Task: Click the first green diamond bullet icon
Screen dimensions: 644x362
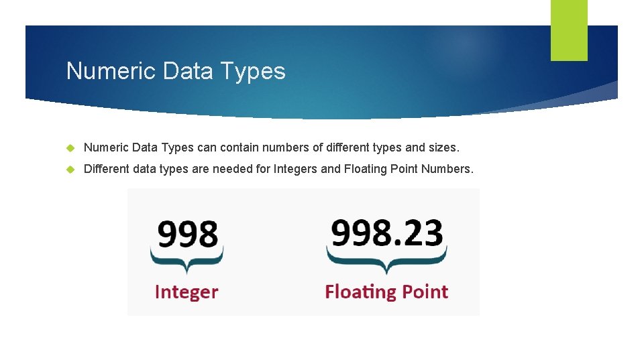Action: pyautogui.click(x=70, y=147)
